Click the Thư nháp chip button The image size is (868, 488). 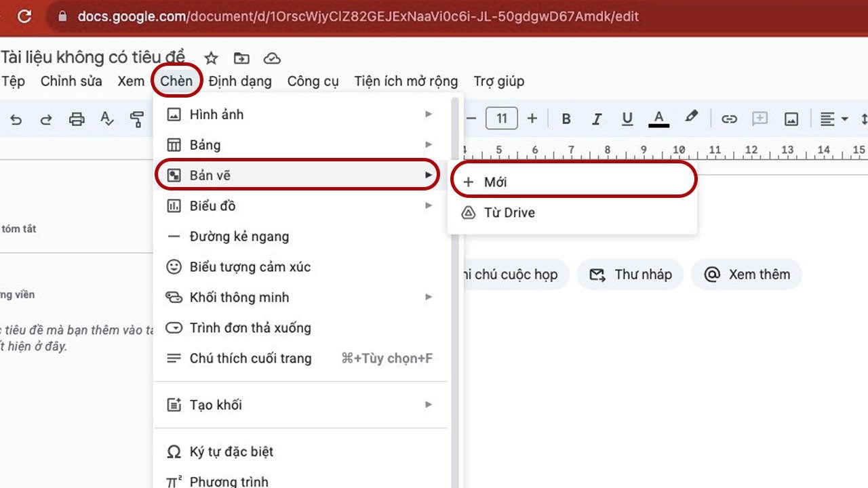coord(630,274)
